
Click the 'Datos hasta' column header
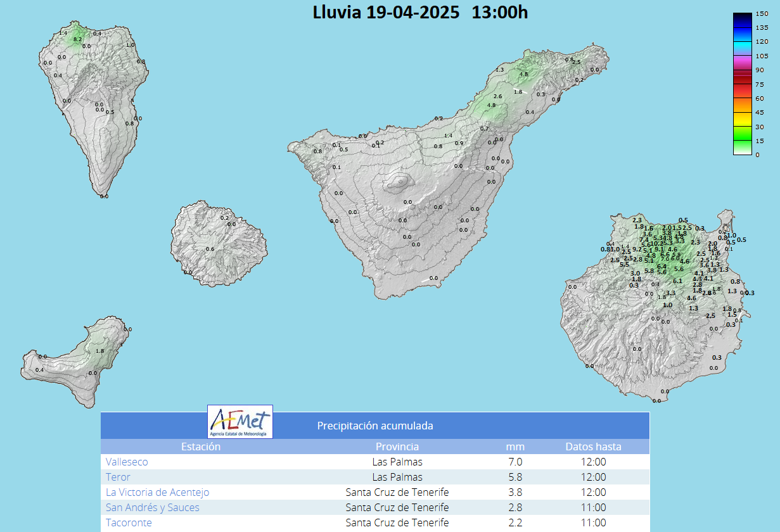tap(594, 446)
